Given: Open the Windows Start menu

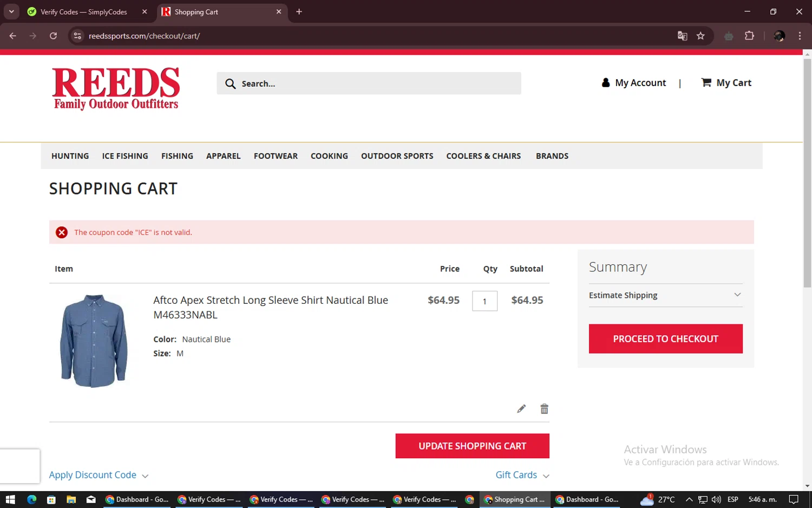Looking at the screenshot, I should [10, 499].
